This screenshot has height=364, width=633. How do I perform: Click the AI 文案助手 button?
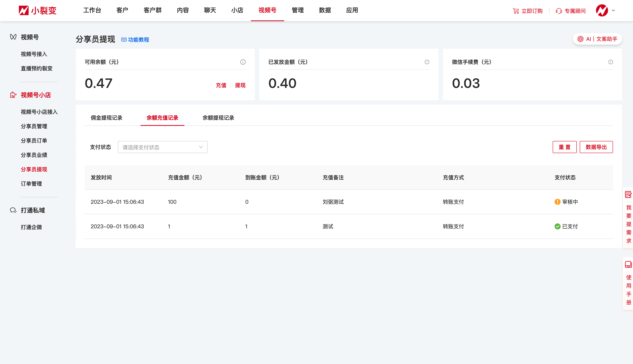(x=597, y=39)
